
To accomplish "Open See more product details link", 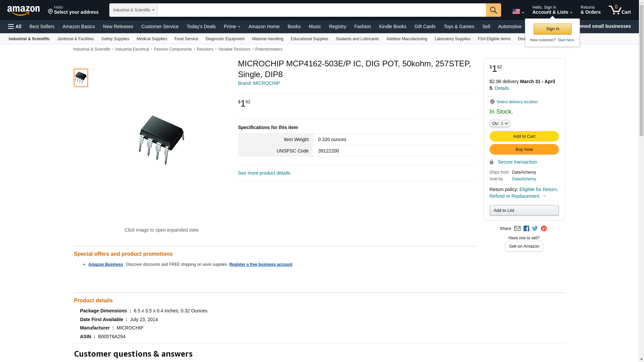I will point(264,173).
